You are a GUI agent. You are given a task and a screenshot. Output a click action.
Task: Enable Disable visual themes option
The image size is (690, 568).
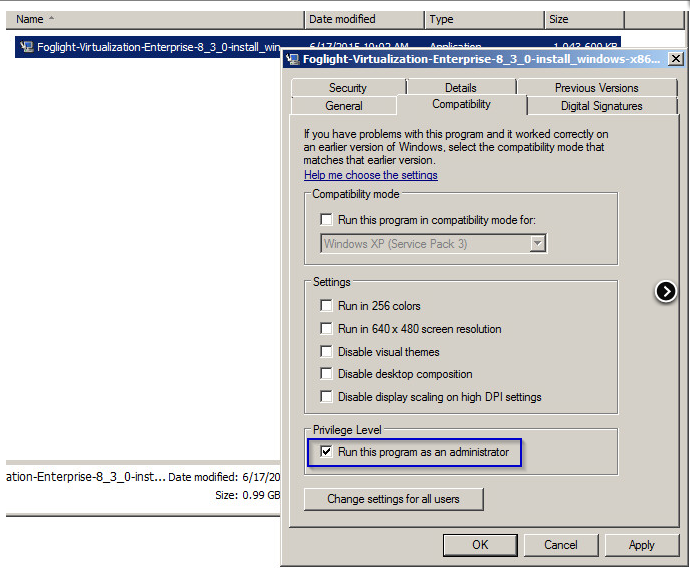click(x=326, y=352)
